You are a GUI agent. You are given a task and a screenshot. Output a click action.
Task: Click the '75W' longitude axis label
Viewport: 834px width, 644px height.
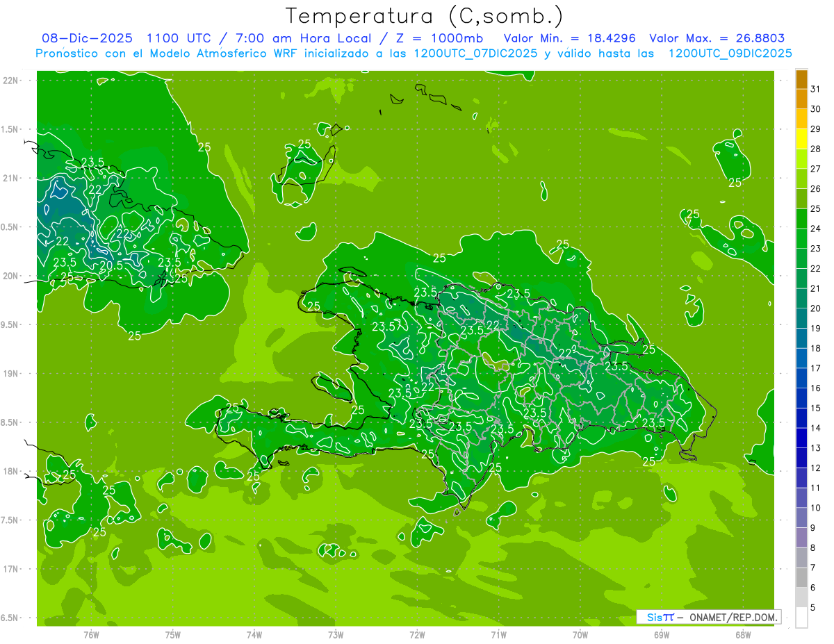point(172,634)
